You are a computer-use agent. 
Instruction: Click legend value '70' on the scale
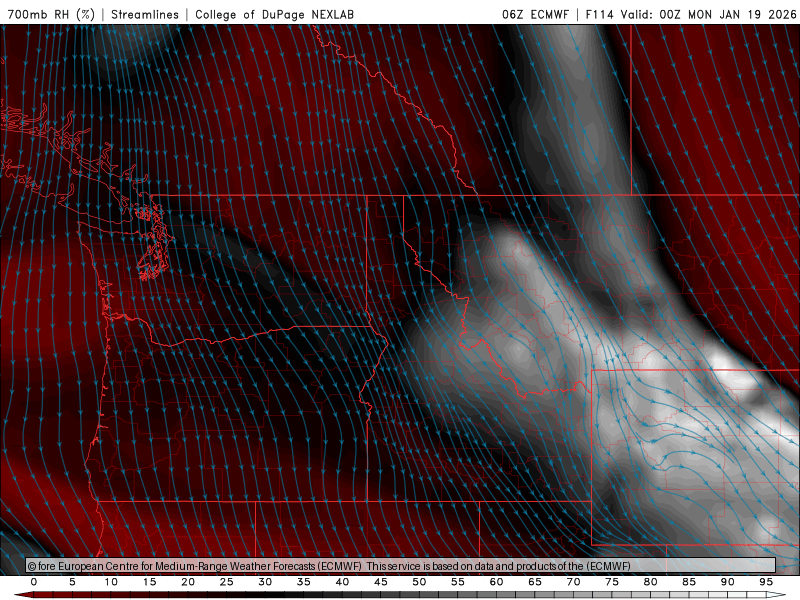573,582
